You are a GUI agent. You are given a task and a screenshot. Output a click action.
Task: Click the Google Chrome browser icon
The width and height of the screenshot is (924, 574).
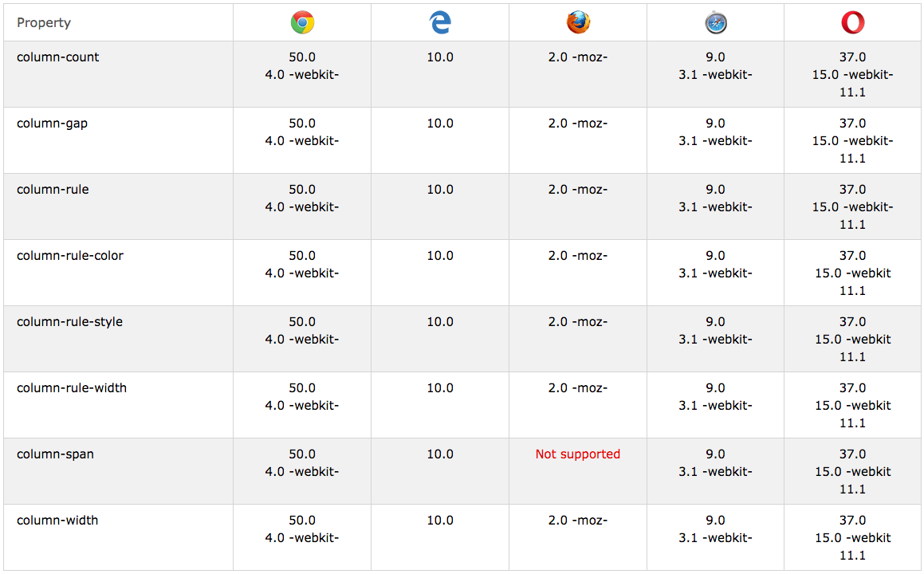[x=302, y=22]
